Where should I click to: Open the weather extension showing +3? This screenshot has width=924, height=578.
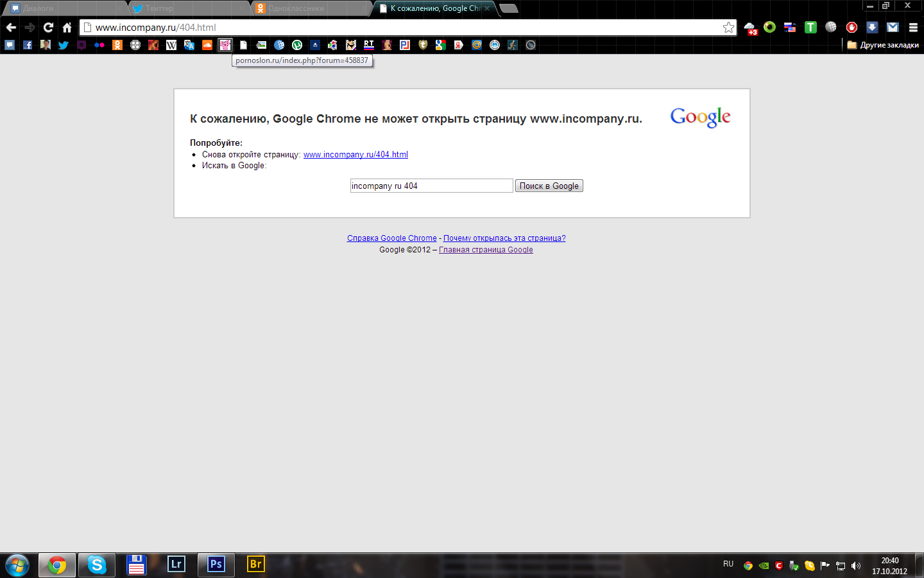(x=750, y=28)
